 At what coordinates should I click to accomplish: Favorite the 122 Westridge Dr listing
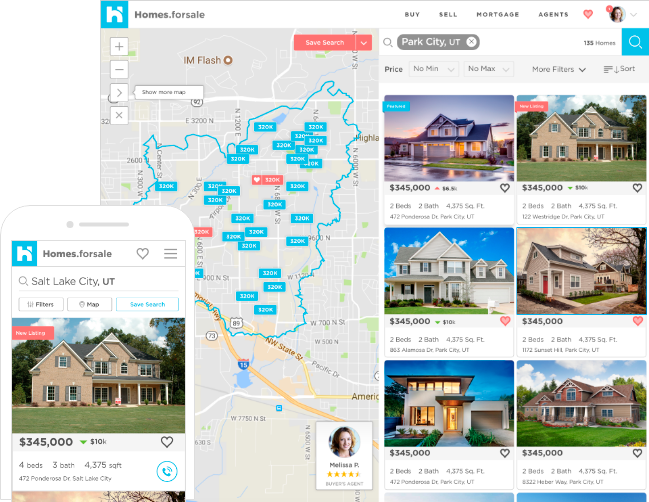pyautogui.click(x=637, y=187)
